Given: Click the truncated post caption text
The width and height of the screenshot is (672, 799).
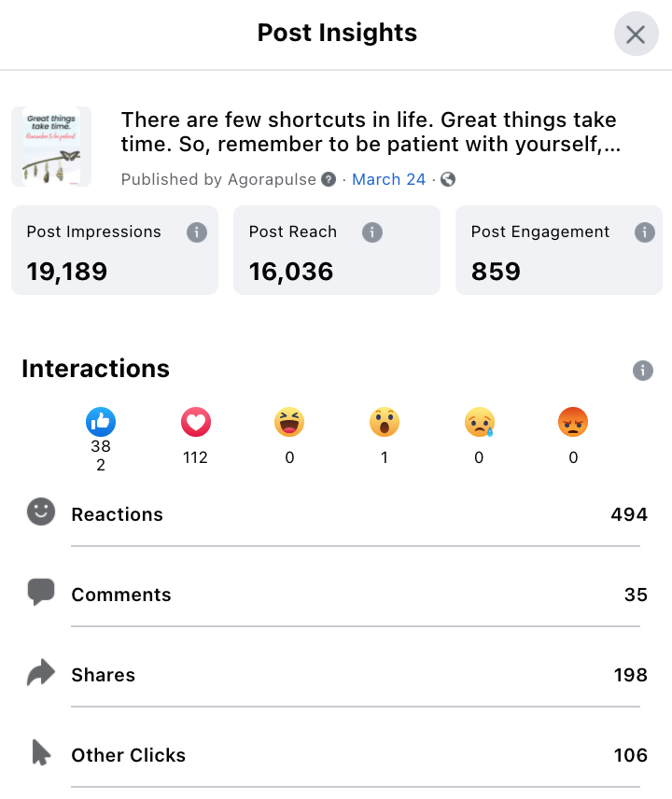Looking at the screenshot, I should (371, 132).
